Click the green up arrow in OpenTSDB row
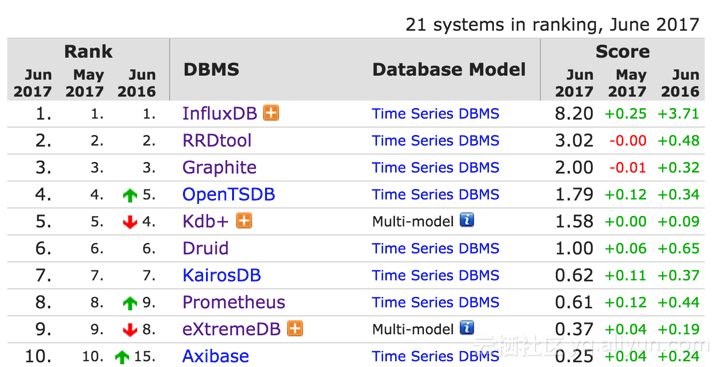The width and height of the screenshot is (721, 367). (x=130, y=195)
